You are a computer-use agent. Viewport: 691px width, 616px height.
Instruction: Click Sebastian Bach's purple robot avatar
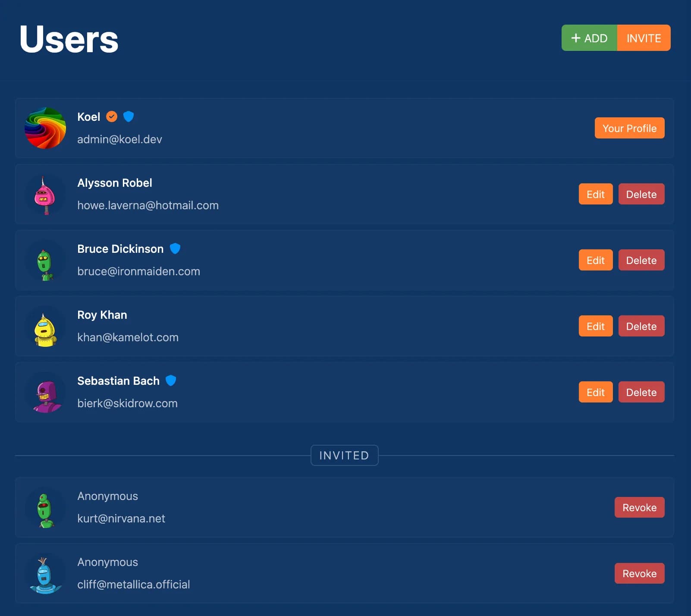[x=45, y=393]
